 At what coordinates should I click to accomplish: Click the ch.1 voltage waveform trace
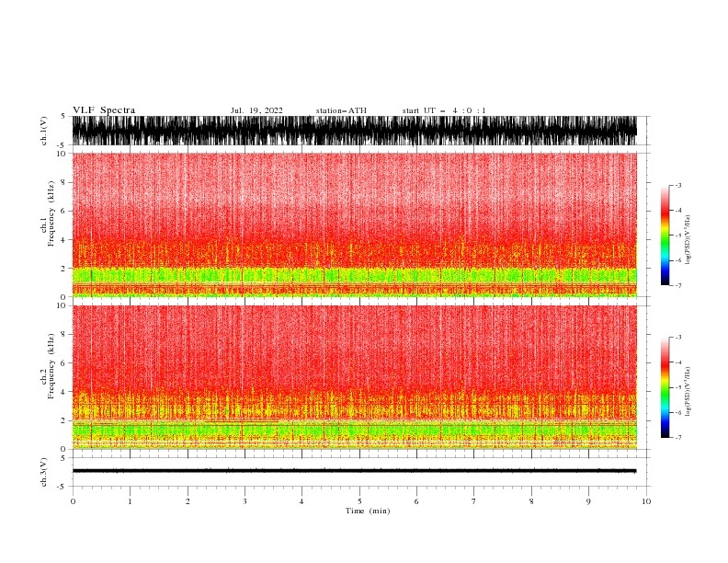355,131
